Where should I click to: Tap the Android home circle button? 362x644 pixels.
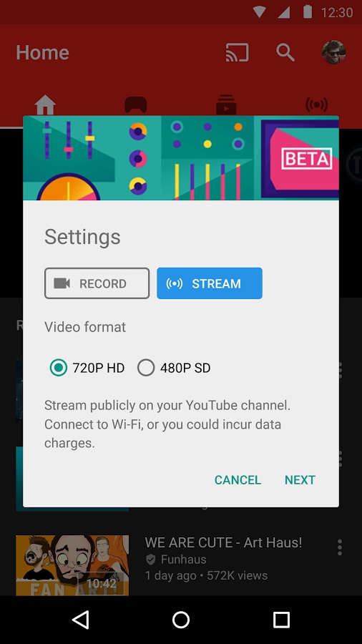coord(181,620)
